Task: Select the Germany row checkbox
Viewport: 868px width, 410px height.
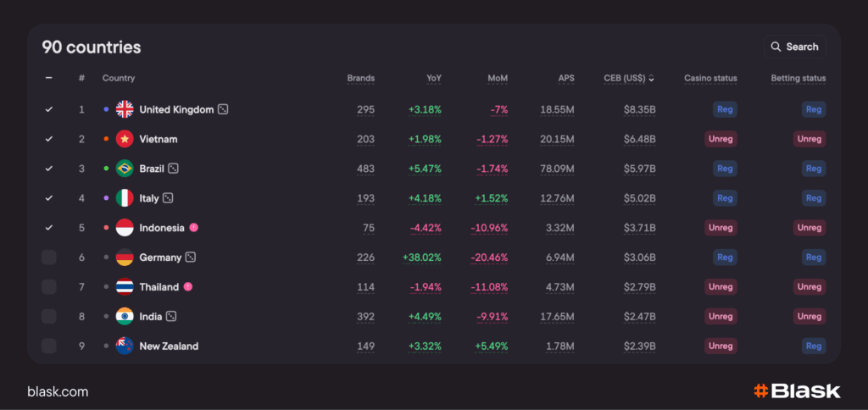Action: click(49, 258)
